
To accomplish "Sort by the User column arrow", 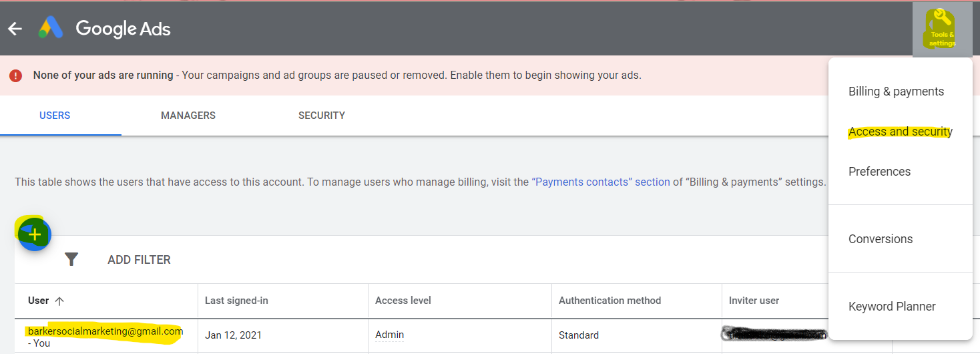I will [59, 301].
